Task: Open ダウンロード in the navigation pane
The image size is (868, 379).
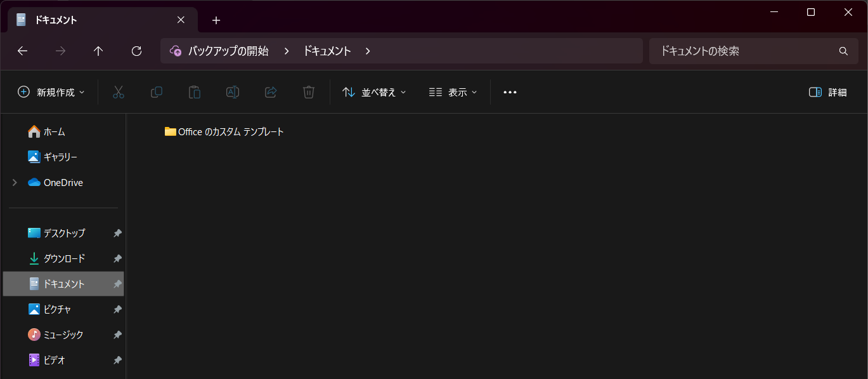Action: (63, 258)
